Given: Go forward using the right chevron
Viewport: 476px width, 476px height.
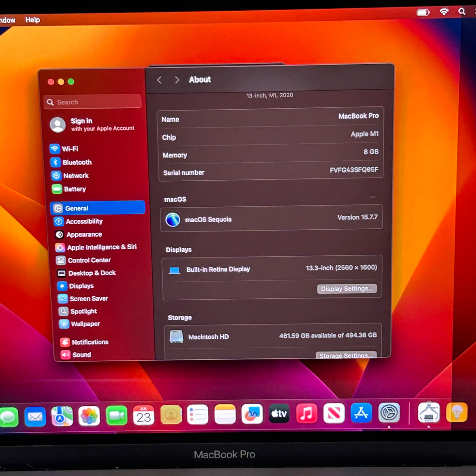Looking at the screenshot, I should tap(177, 80).
